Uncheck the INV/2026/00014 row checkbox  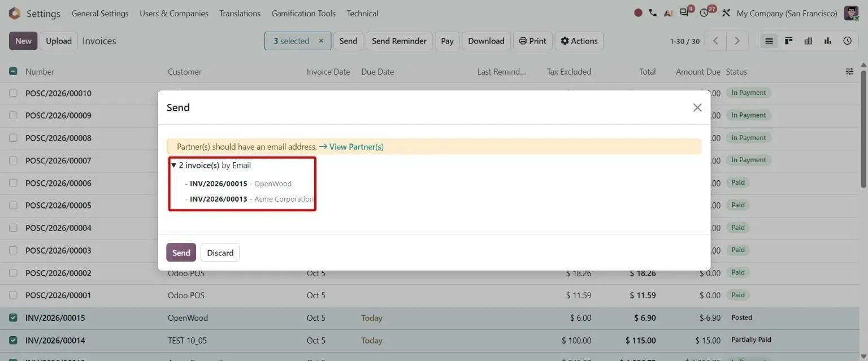[x=13, y=340]
